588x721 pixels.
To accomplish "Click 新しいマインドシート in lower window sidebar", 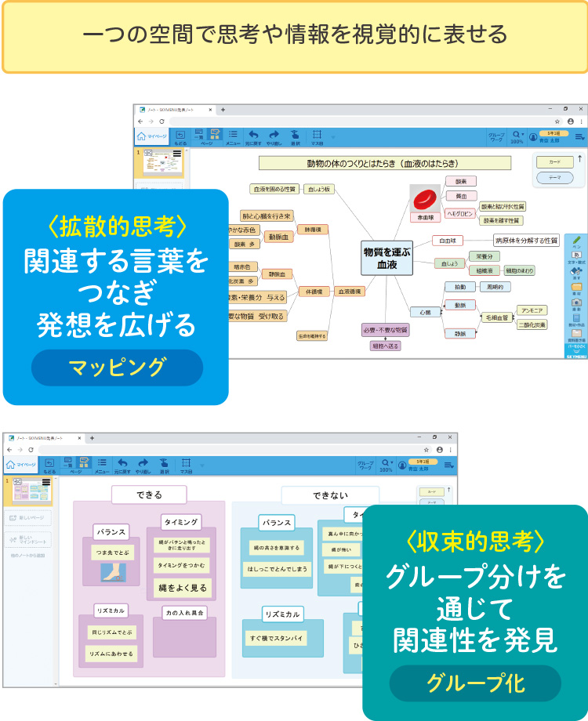I will (28, 539).
